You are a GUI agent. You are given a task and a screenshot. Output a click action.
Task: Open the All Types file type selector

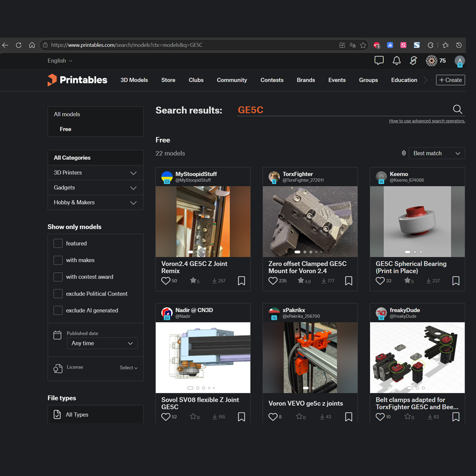tap(95, 415)
